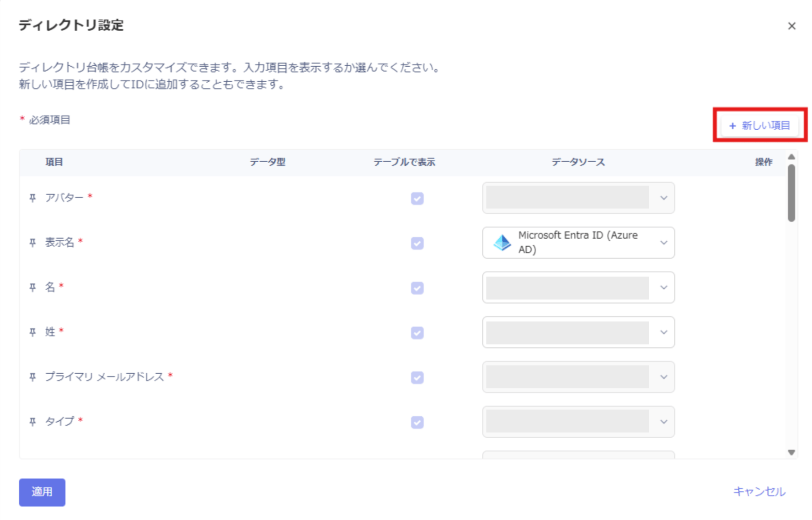Image resolution: width=812 pixels, height=520 pixels.
Task: Open the データソース dropdown for 姓
Action: point(578,332)
